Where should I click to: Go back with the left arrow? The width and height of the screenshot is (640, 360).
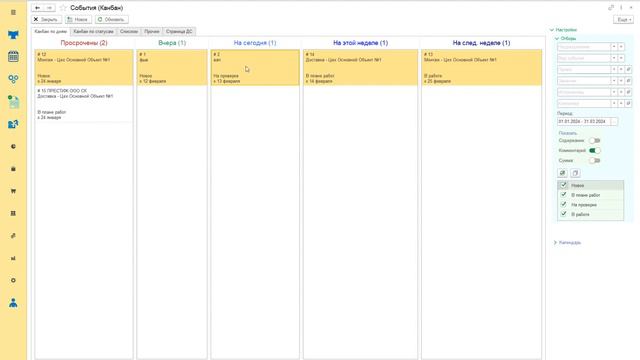click(38, 8)
